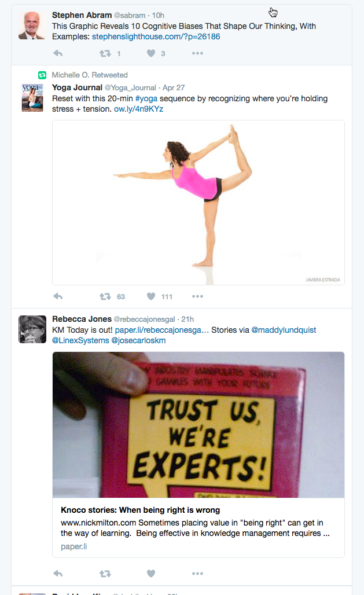Open the stephenslighthouse.com link
This screenshot has height=595, width=364.
[x=156, y=37]
